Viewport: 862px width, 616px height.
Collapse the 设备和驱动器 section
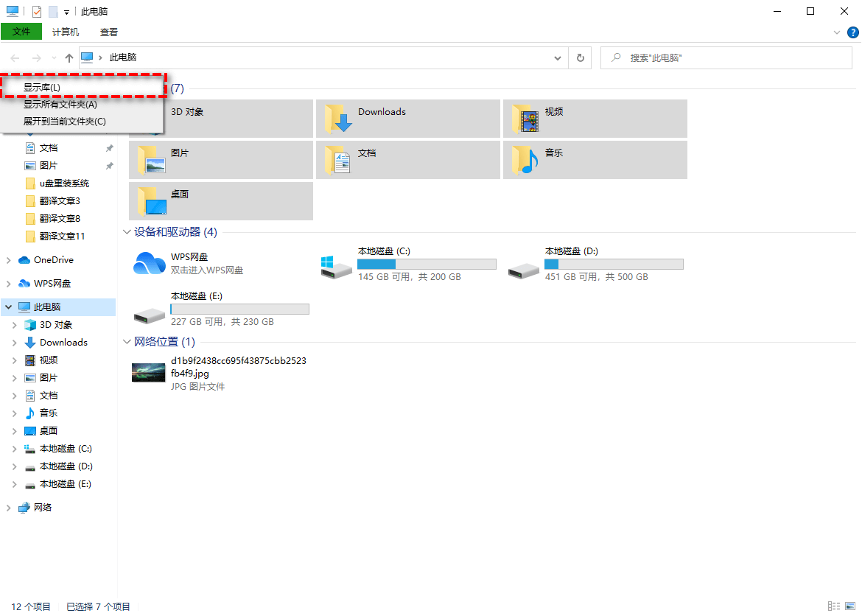point(127,231)
